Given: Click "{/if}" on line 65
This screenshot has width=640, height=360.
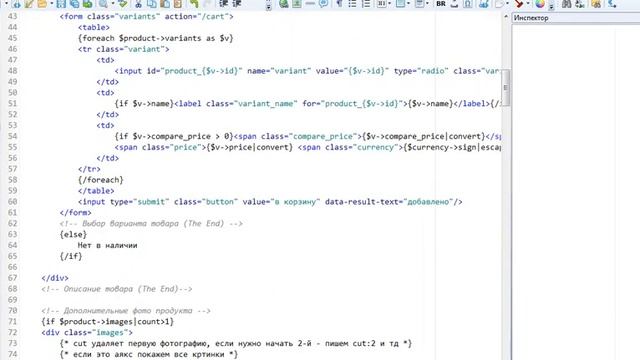Looking at the screenshot, I should tap(71, 256).
